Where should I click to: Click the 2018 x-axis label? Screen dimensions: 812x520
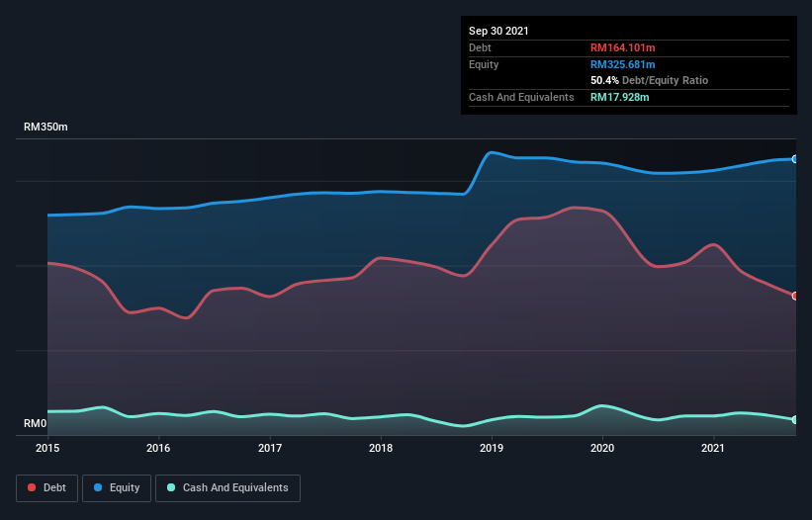point(381,448)
